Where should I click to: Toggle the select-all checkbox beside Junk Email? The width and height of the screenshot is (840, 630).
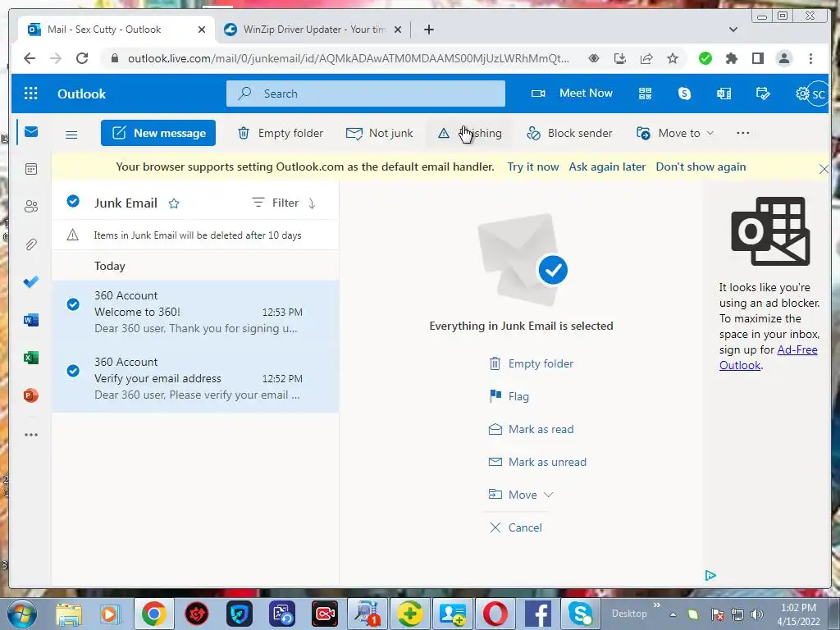coord(73,201)
